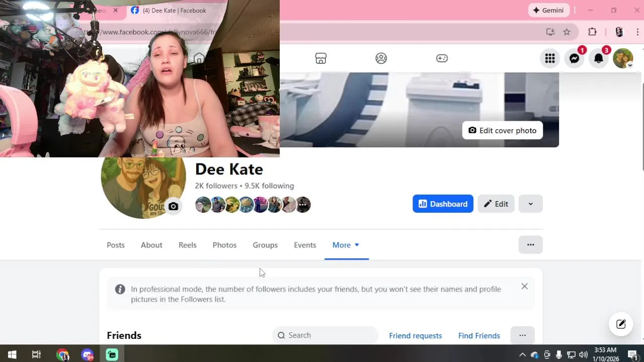Expand the More tab dropdown

point(346,245)
